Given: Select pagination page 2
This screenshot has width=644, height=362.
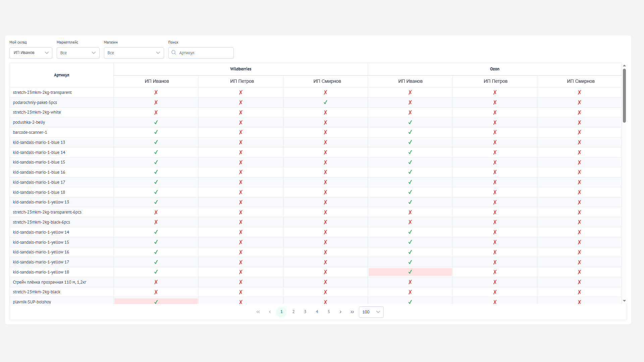Looking at the screenshot, I should click(x=293, y=312).
